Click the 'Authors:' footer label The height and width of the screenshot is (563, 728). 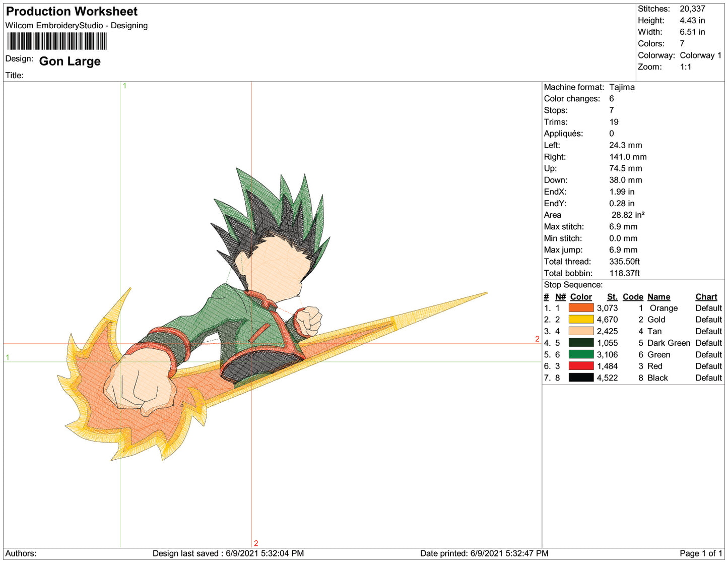[x=21, y=553]
